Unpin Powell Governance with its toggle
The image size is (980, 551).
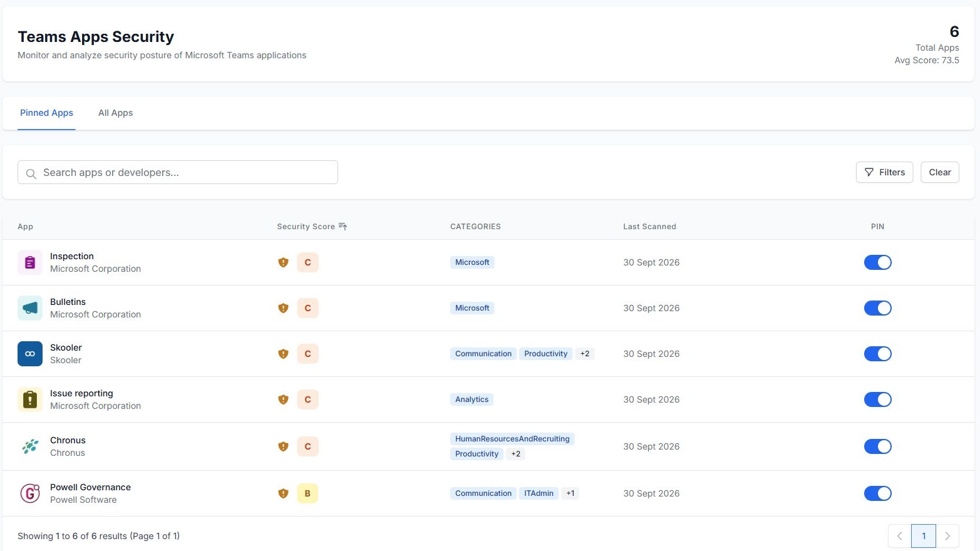(877, 493)
